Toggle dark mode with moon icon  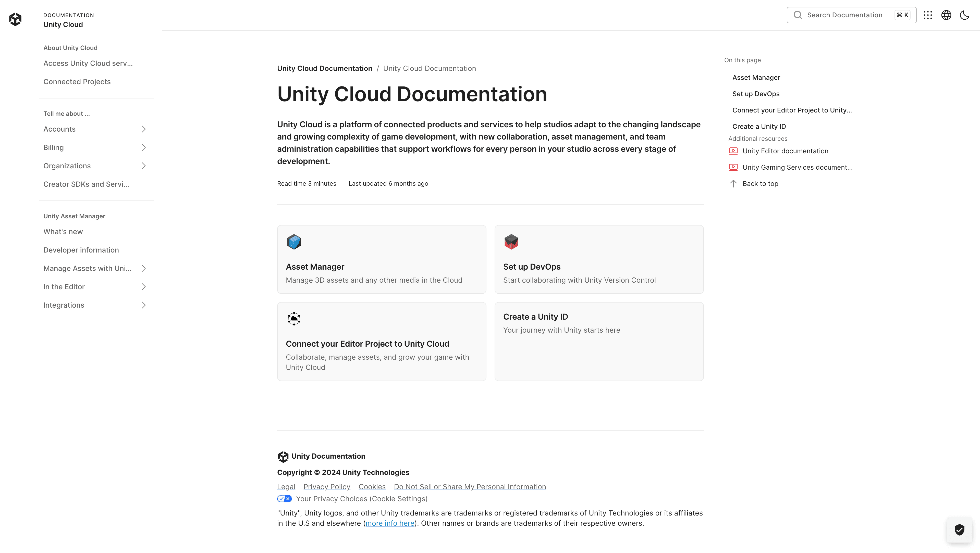[964, 15]
